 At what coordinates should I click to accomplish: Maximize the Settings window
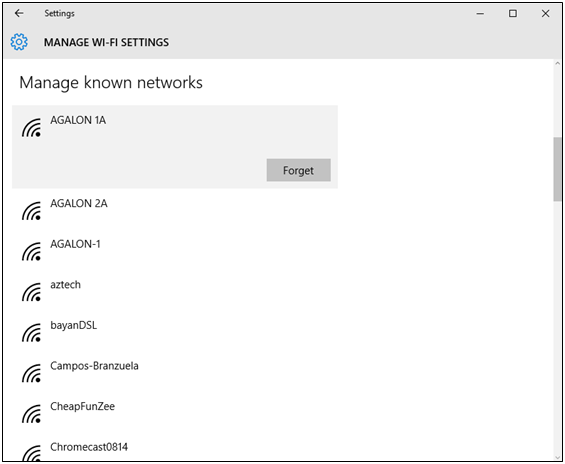coord(512,13)
